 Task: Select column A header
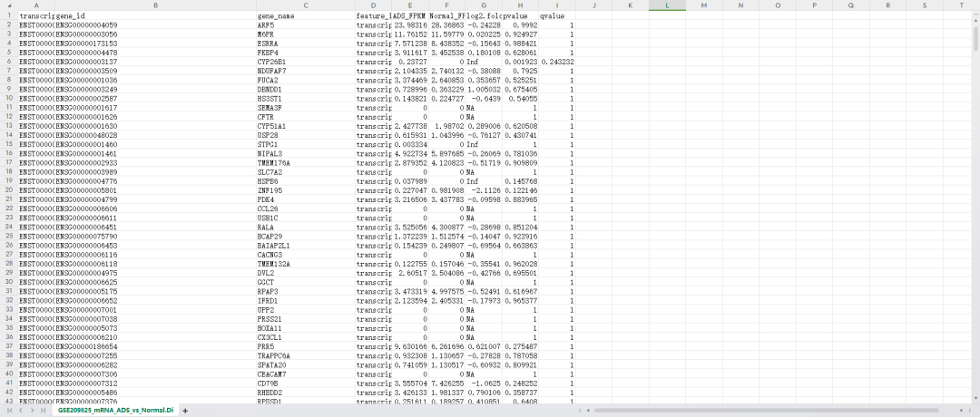tap(36, 5)
